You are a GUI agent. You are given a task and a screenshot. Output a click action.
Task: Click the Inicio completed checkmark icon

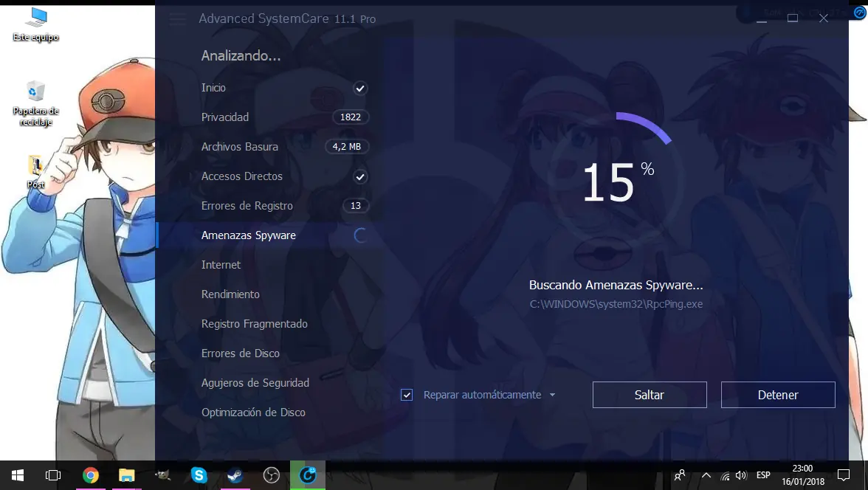[360, 88]
